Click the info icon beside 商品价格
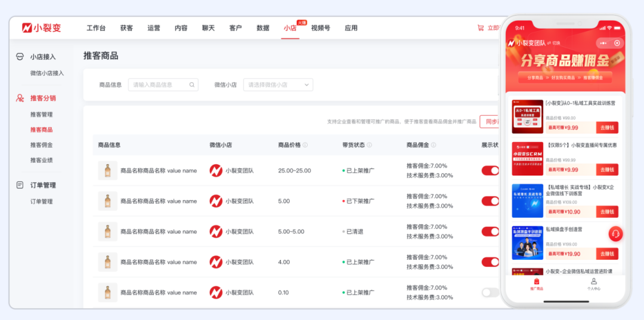Viewport: 644px width, 320px height. [x=305, y=145]
